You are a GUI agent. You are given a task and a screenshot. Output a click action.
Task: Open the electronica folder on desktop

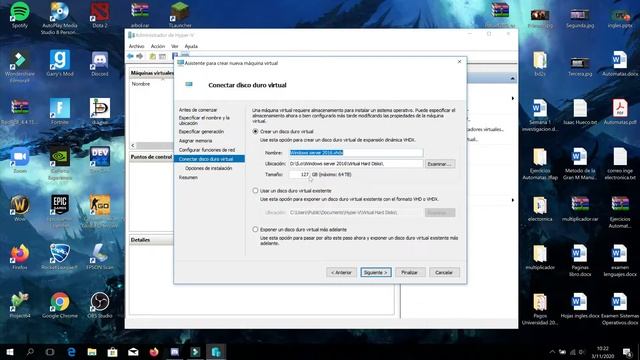click(x=540, y=208)
